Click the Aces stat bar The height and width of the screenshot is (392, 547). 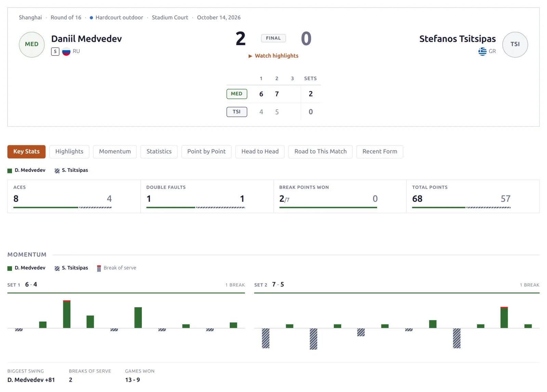[x=63, y=207]
